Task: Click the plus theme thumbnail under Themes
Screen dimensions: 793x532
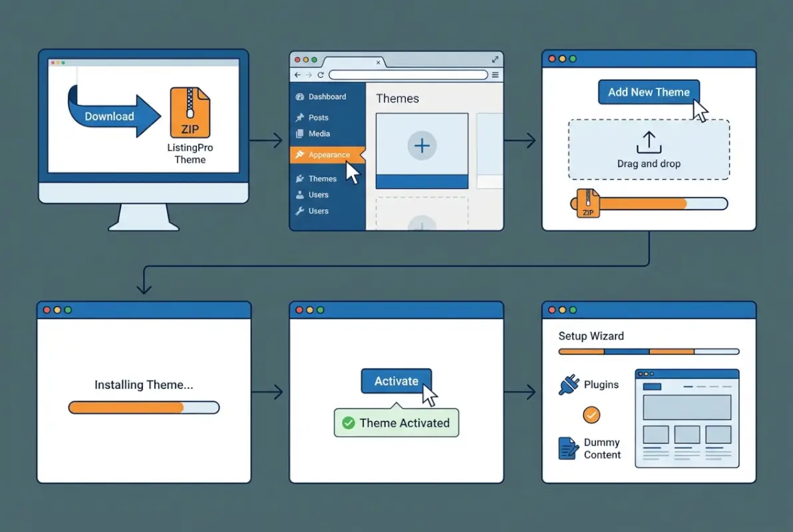Action: point(422,145)
